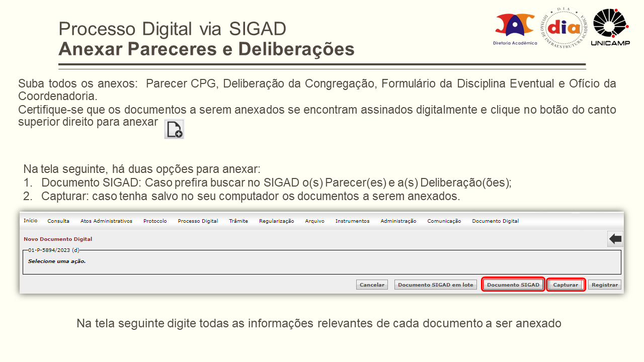
Task: Open the Consulta menu
Action: click(58, 221)
